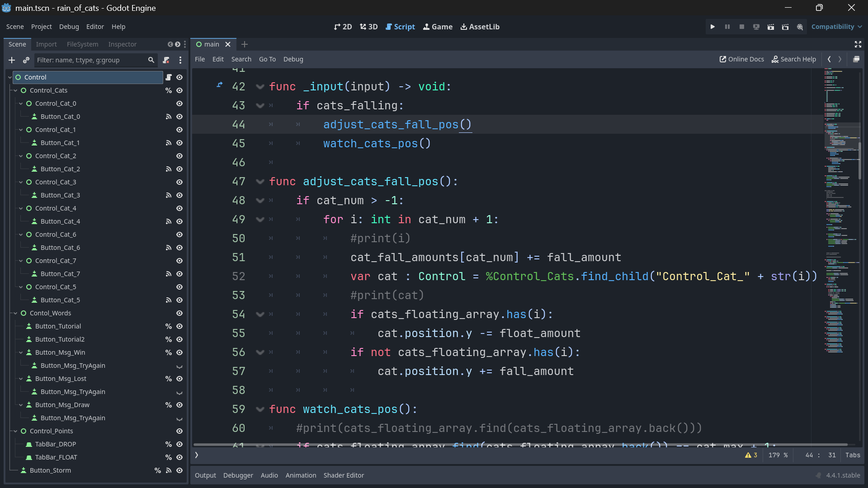Toggle distraction free mode icon

pyautogui.click(x=858, y=44)
